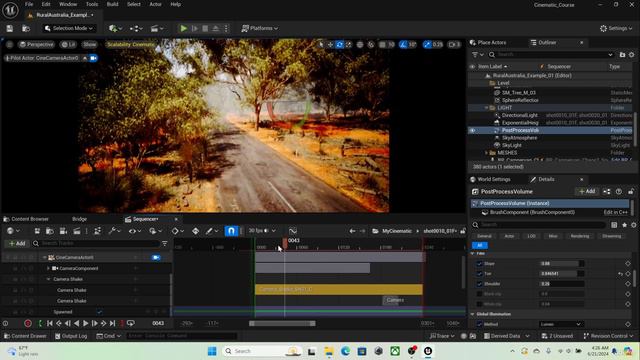Click the Sequencer record button
This screenshot has width=640, height=360.
[28, 323]
